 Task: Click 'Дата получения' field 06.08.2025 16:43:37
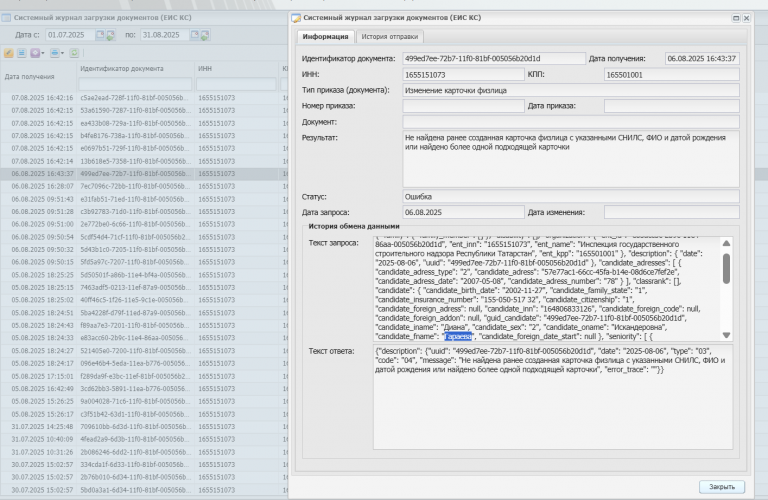(702, 58)
